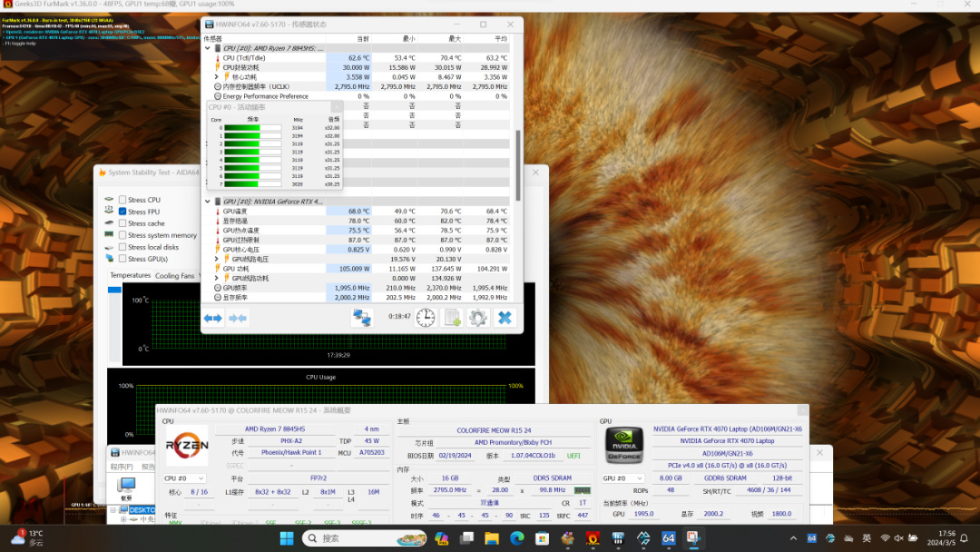Viewport: 980px width, 552px height.
Task: Open Microsoft Store from the taskbar
Action: [542, 538]
